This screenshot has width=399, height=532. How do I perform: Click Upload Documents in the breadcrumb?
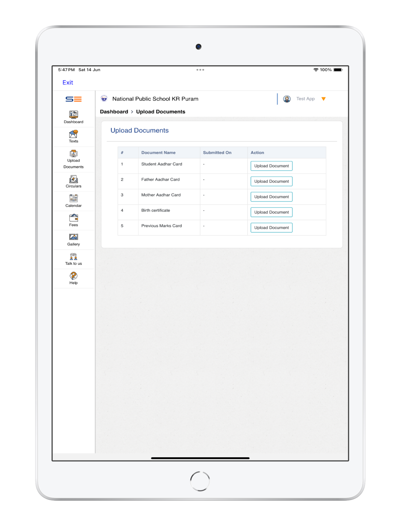[161, 112]
